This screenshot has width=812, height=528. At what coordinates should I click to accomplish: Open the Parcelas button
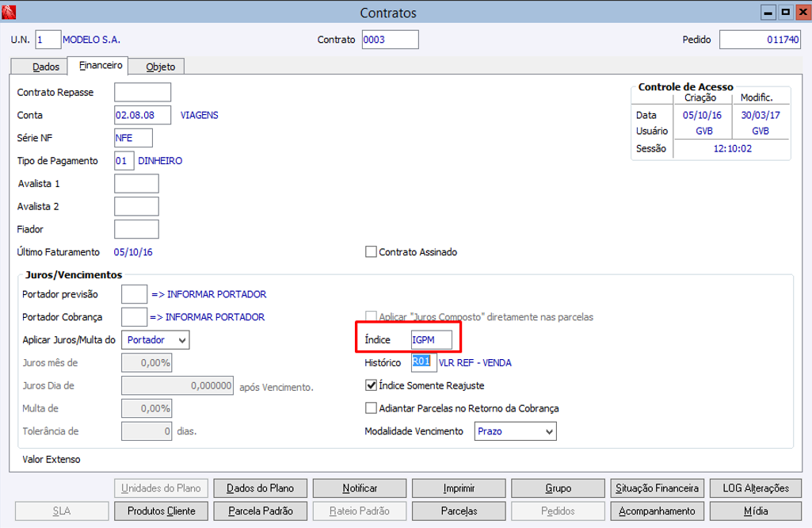click(x=459, y=511)
